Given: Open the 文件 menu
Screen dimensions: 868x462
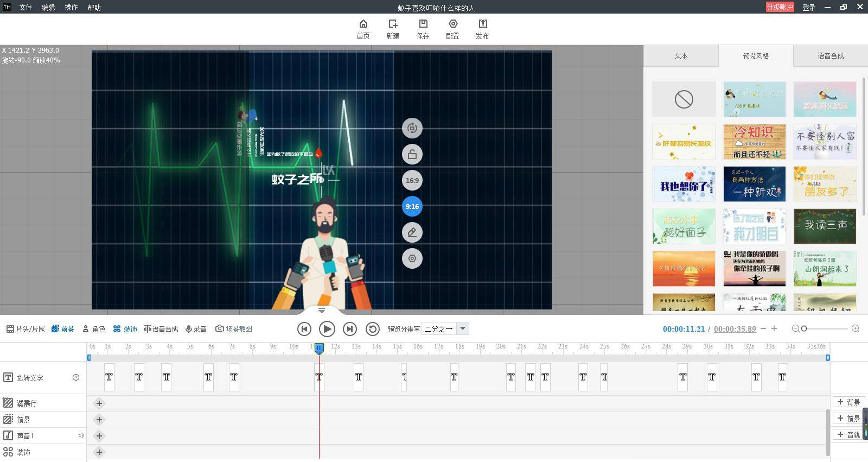Looking at the screenshot, I should click(x=25, y=8).
